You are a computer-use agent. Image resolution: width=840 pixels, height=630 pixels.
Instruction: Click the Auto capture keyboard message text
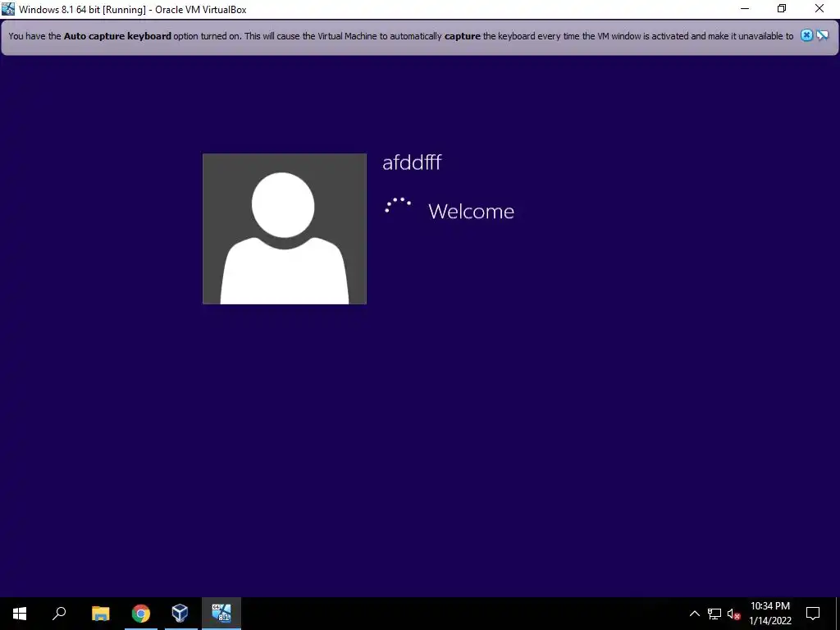[x=400, y=36]
